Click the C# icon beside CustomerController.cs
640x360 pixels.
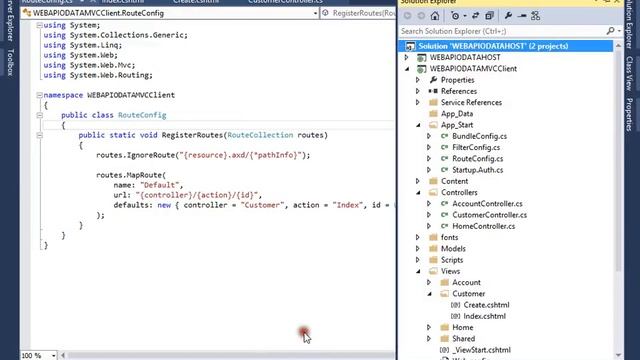pyautogui.click(x=444, y=215)
